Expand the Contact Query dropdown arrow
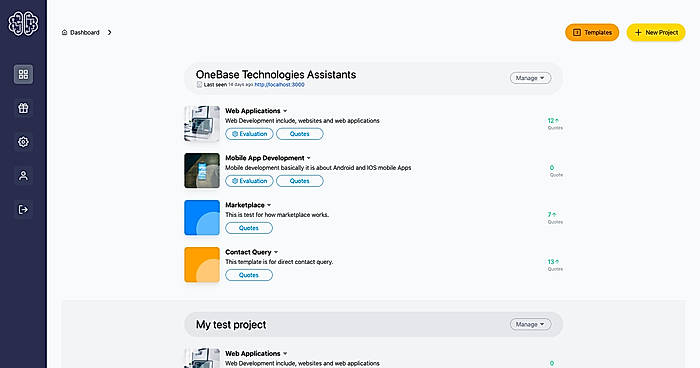Screen dimensions: 700x368 click(x=276, y=252)
